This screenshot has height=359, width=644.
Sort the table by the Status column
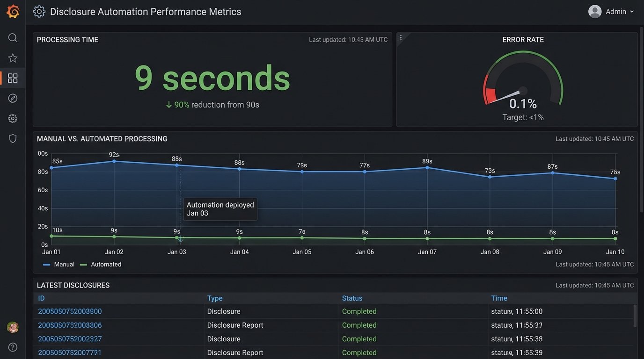coord(352,298)
